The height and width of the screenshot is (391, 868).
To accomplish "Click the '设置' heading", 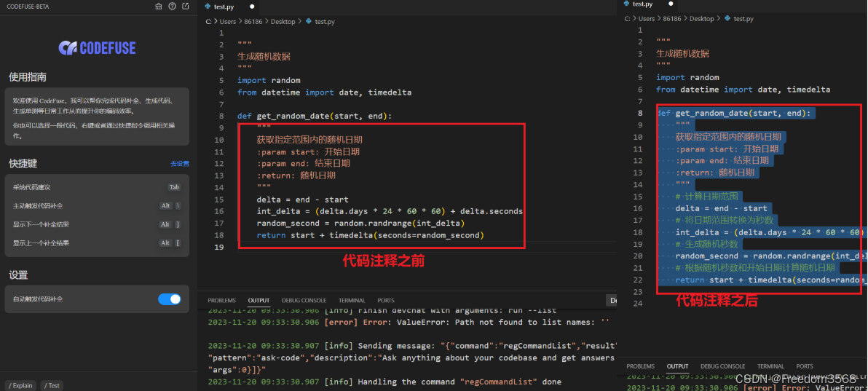I will (18, 275).
